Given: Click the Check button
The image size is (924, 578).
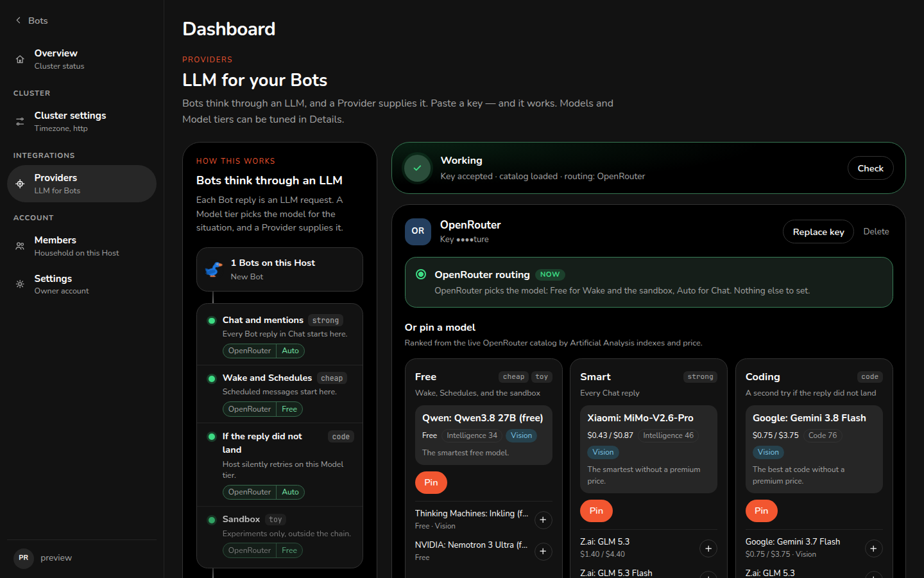Looking at the screenshot, I should 871,168.
